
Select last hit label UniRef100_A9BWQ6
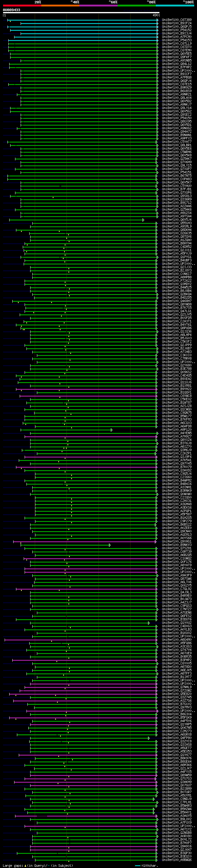pos(177,860)
